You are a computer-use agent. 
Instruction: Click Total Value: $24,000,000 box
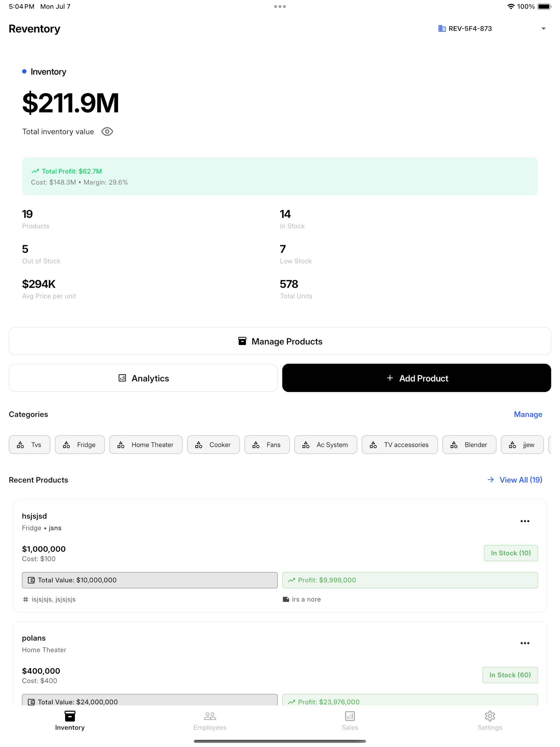coord(150,700)
